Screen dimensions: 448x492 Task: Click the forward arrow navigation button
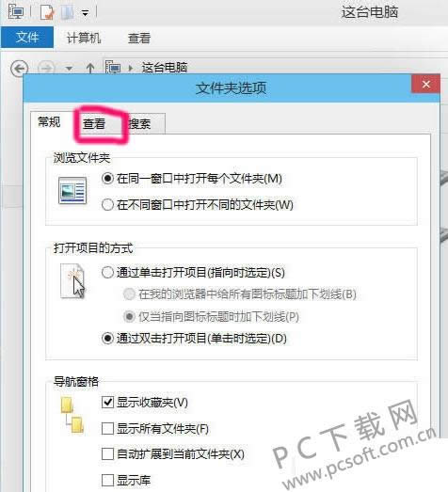[46, 68]
